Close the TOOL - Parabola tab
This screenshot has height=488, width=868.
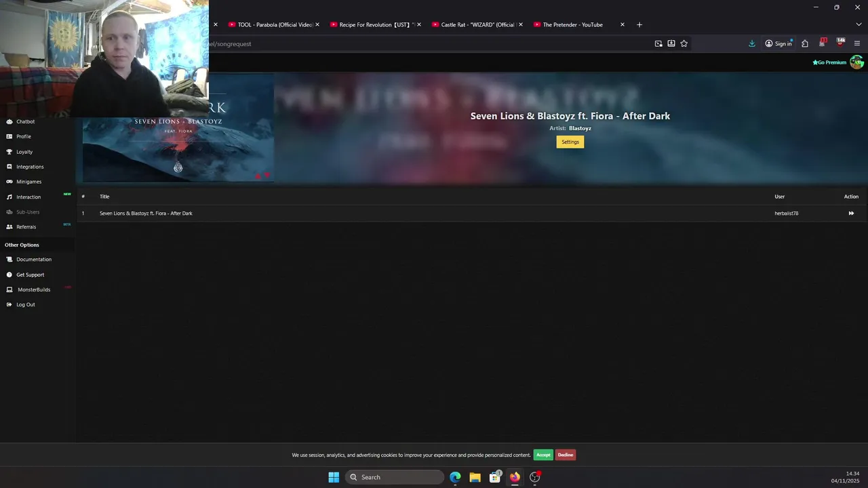pos(317,24)
